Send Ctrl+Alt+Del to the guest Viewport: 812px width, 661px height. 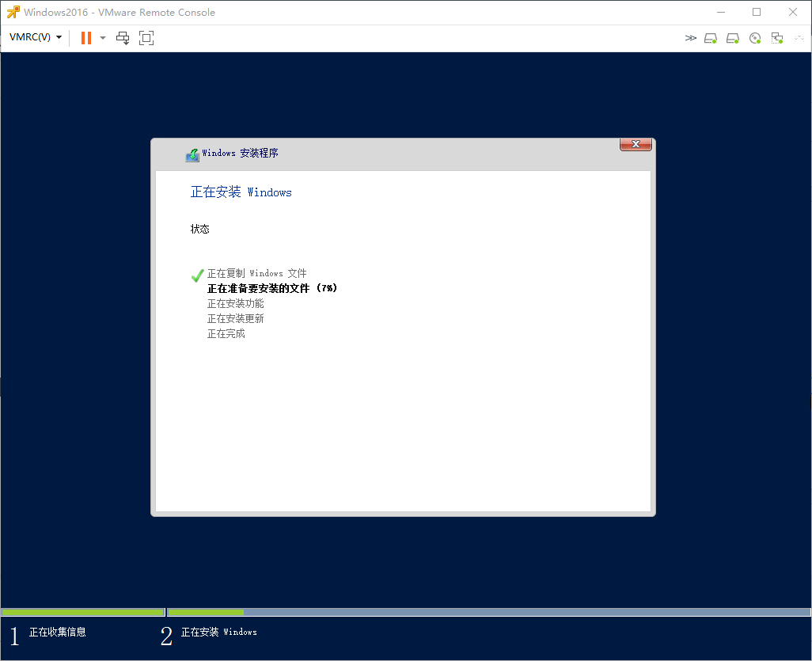(x=123, y=38)
